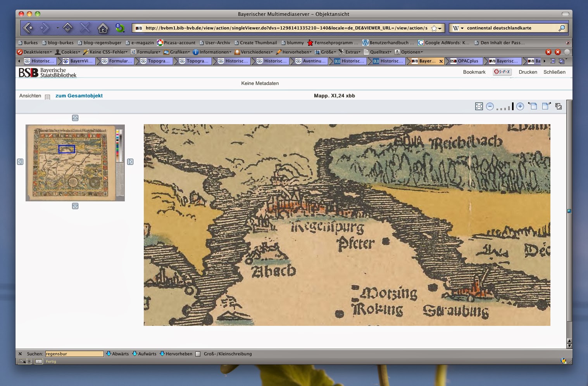Image resolution: width=588 pixels, height=386 pixels.
Task: Run the search with the magnifier icon
Action: pos(562,28)
